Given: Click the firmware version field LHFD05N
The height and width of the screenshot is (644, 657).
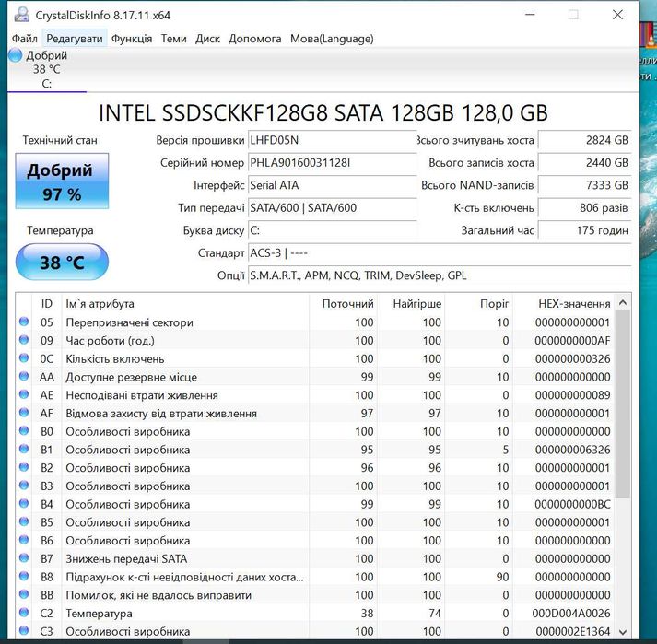Looking at the screenshot, I should tap(332, 140).
